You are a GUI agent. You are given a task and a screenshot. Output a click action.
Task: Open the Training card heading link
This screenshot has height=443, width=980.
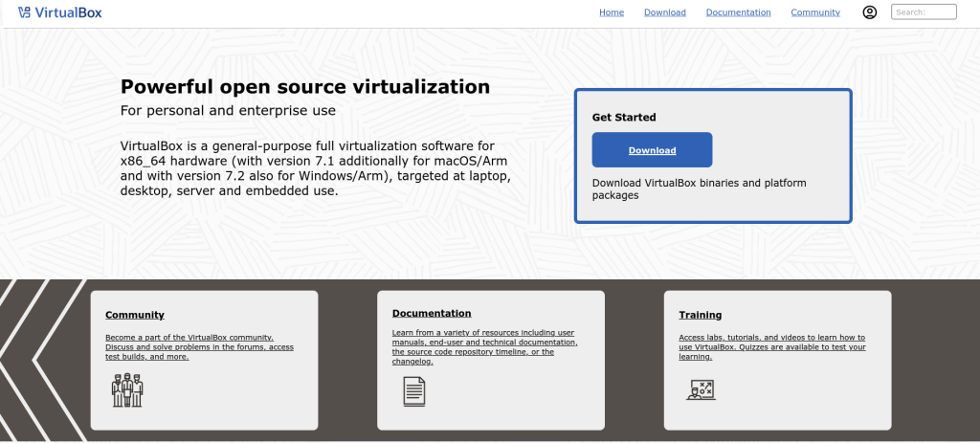700,315
